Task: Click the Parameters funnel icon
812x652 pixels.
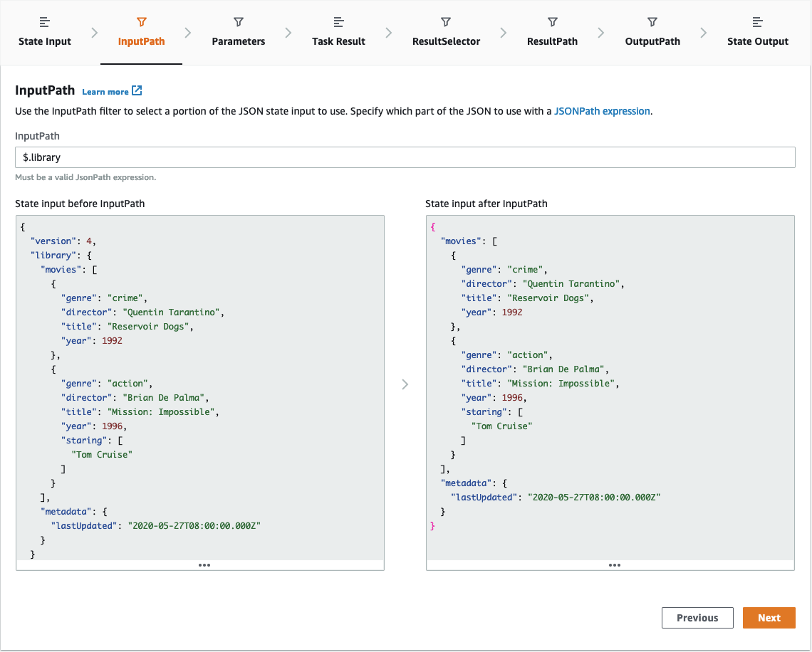Action: 239,23
